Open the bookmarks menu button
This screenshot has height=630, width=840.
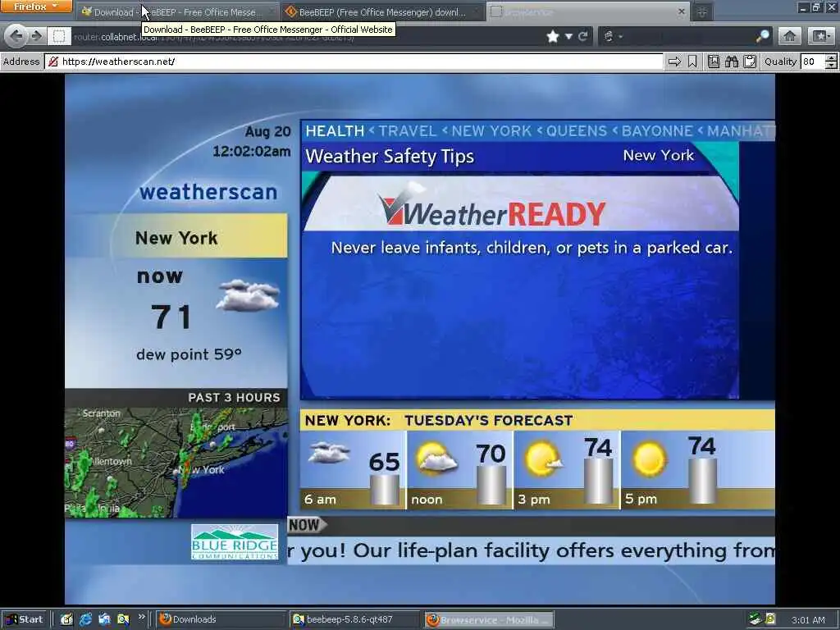pyautogui.click(x=820, y=36)
